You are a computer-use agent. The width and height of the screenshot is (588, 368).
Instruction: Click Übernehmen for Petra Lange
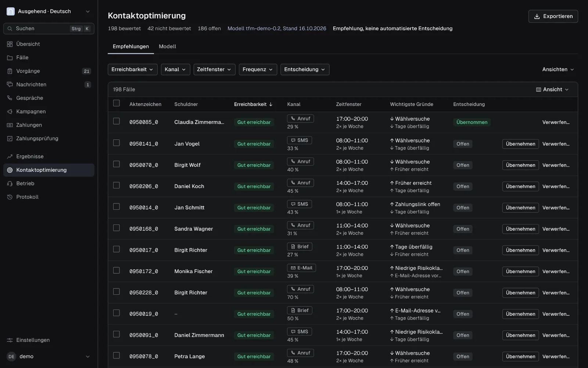point(520,357)
